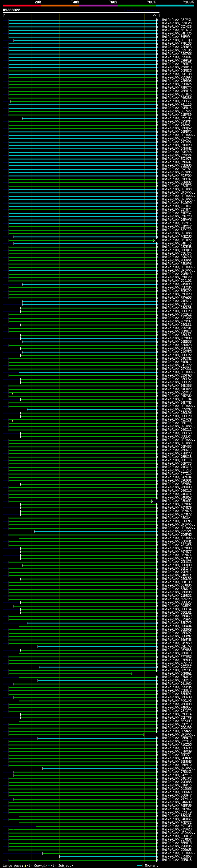The image size is (197, 868).
Task: Open hit UniRef100_Q6ED36
Action: [x=177, y=342]
